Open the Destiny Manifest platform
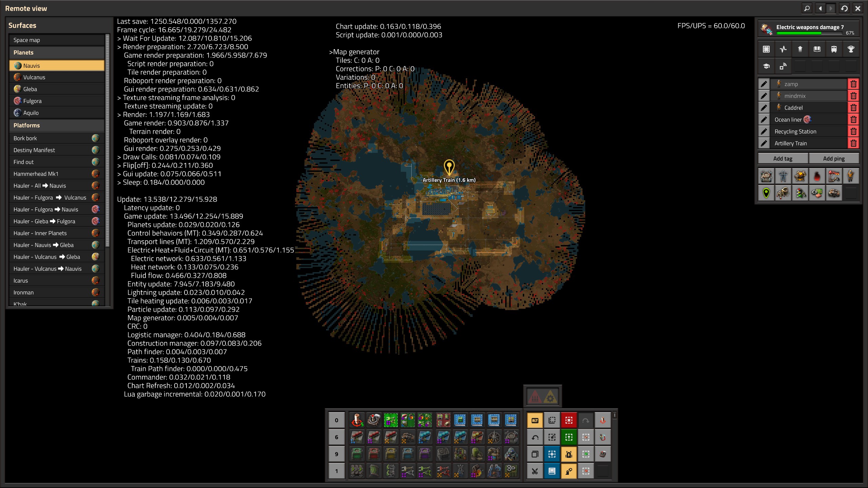The image size is (868, 488). (x=57, y=150)
